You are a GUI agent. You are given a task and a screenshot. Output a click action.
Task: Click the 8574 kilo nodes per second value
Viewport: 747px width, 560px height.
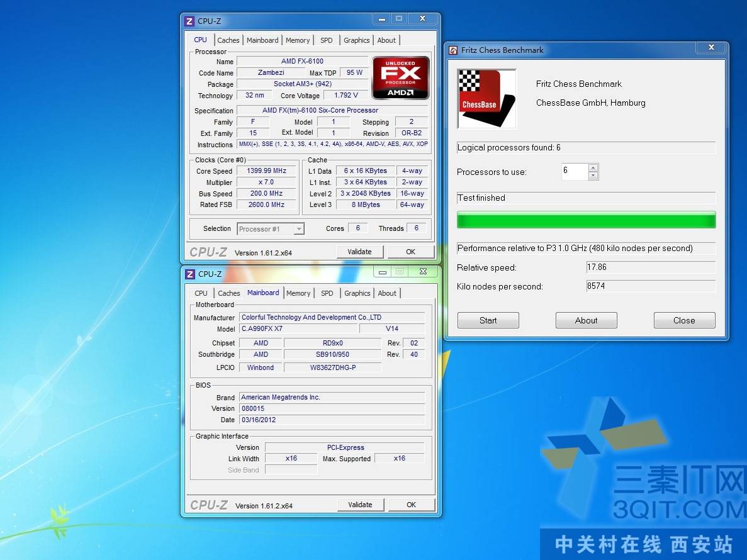[x=651, y=286]
